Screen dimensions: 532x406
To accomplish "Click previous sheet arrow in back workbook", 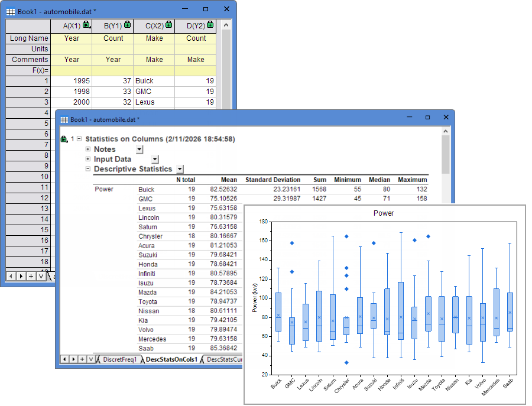I will [x=11, y=276].
